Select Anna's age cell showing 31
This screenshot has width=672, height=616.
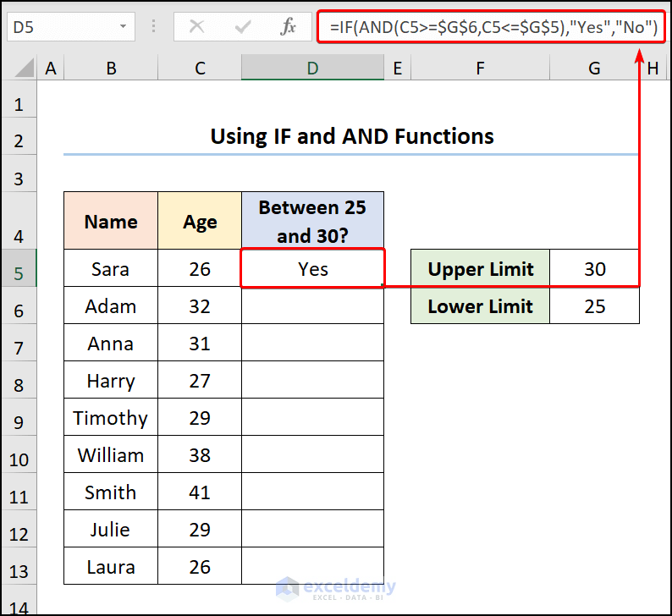(x=200, y=343)
